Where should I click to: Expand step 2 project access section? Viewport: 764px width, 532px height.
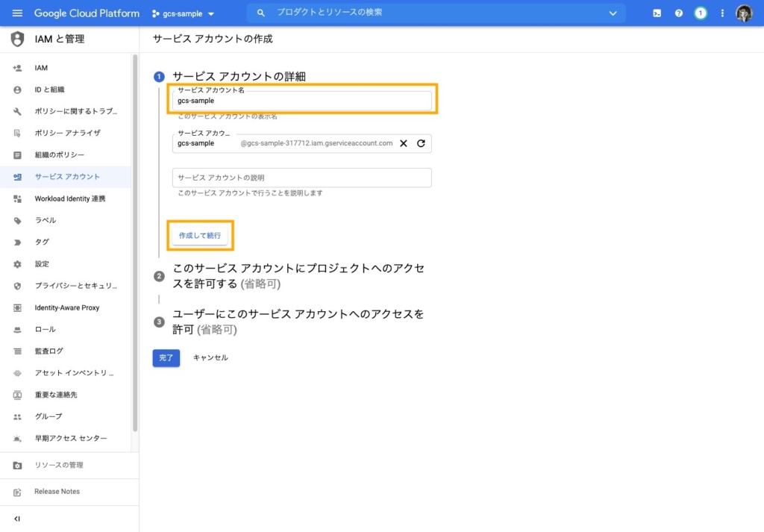tap(298, 275)
